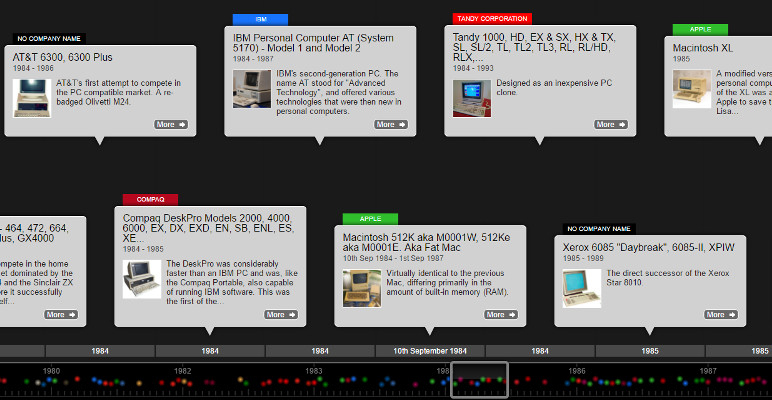
Task: Click the Tandy 1000 thumbnail image
Action: (472, 99)
